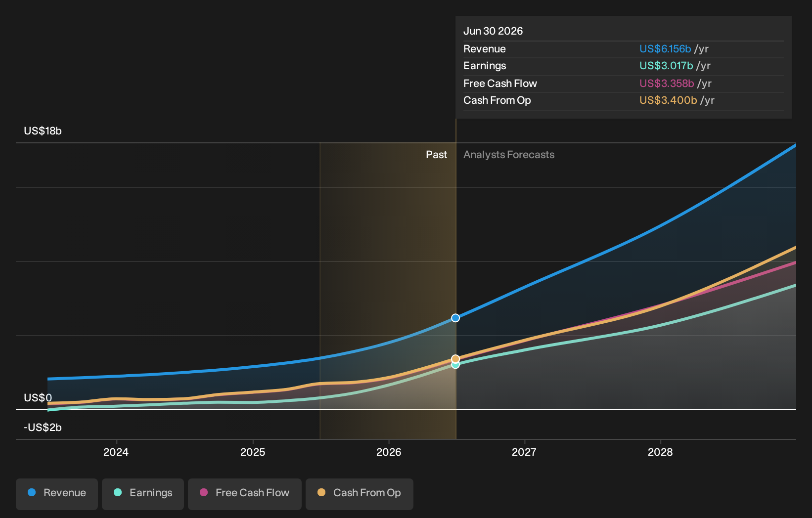Toggle the Free Cash Flow legend button
This screenshot has width=812, height=518.
pyautogui.click(x=245, y=494)
